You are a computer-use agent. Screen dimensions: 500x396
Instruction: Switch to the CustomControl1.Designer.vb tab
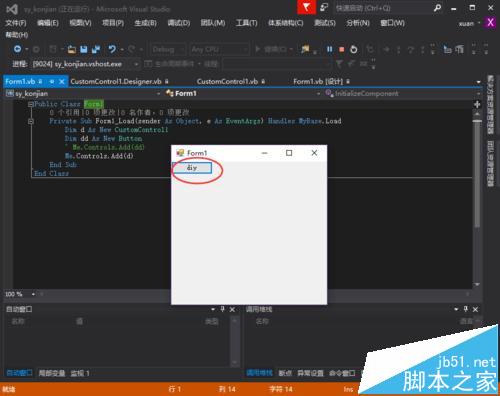(116, 81)
